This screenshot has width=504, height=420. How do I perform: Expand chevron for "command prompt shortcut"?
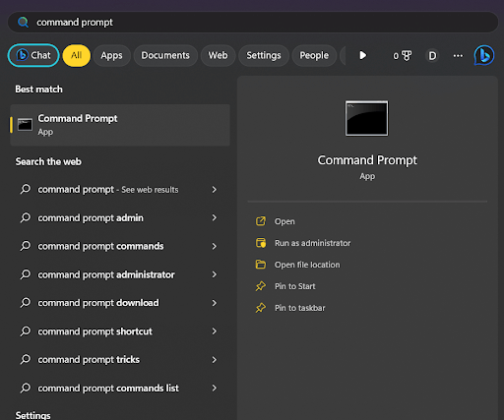[215, 331]
